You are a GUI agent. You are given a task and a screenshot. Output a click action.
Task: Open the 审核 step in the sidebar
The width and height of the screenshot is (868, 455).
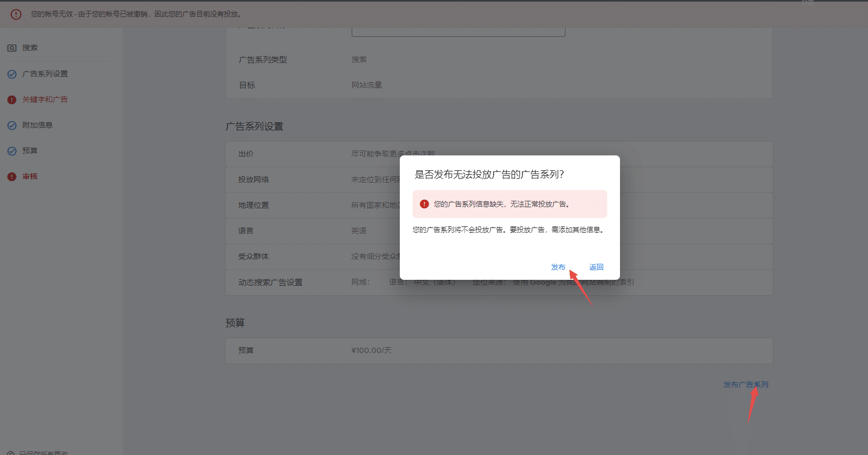point(30,176)
